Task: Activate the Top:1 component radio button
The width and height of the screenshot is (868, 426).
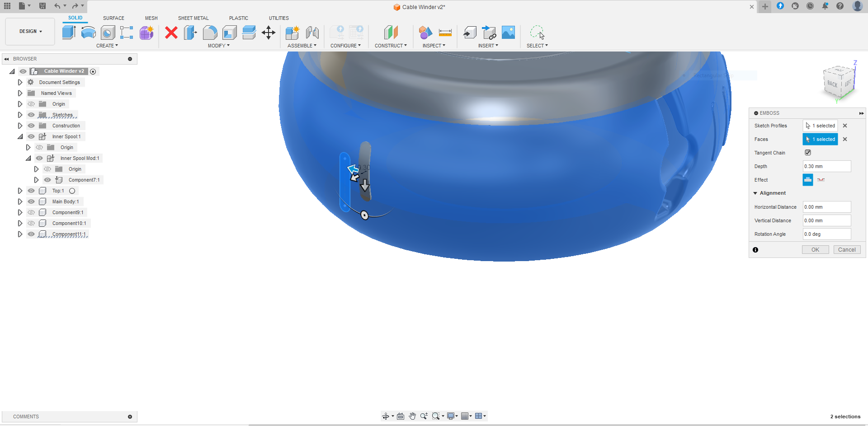Action: pyautogui.click(x=72, y=191)
